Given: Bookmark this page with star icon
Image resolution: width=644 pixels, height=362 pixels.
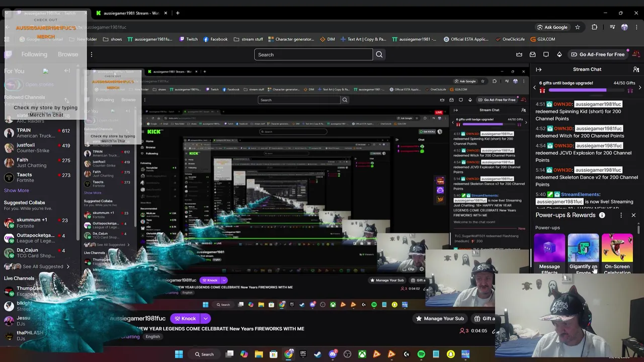Looking at the screenshot, I should 578,27.
